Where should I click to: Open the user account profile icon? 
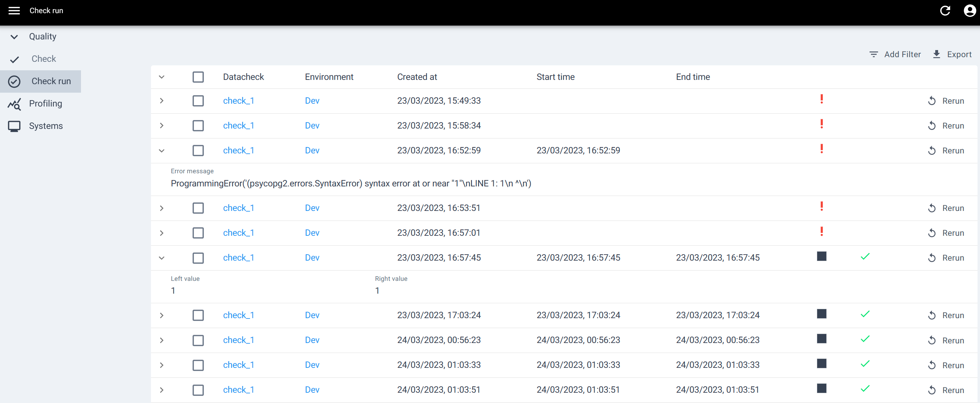(x=969, y=11)
